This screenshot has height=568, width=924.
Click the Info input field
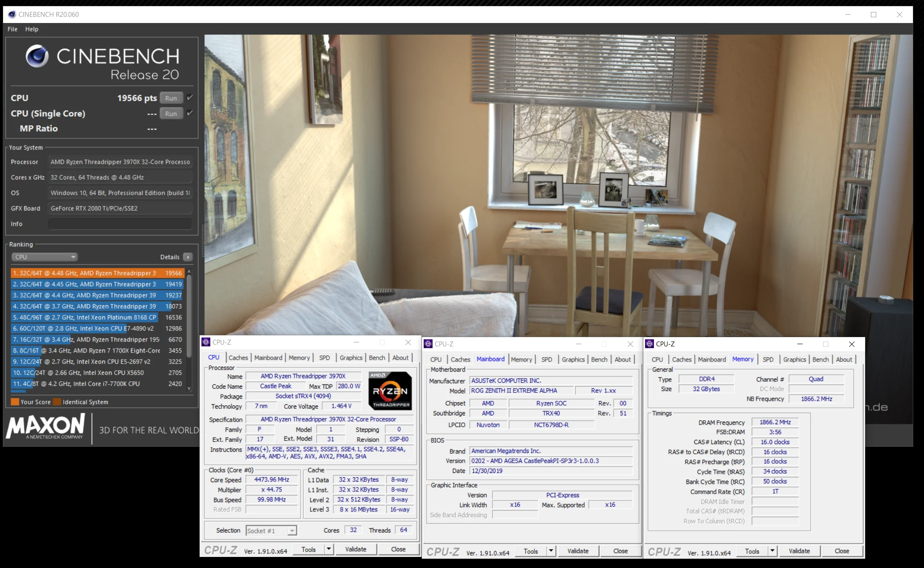[120, 224]
